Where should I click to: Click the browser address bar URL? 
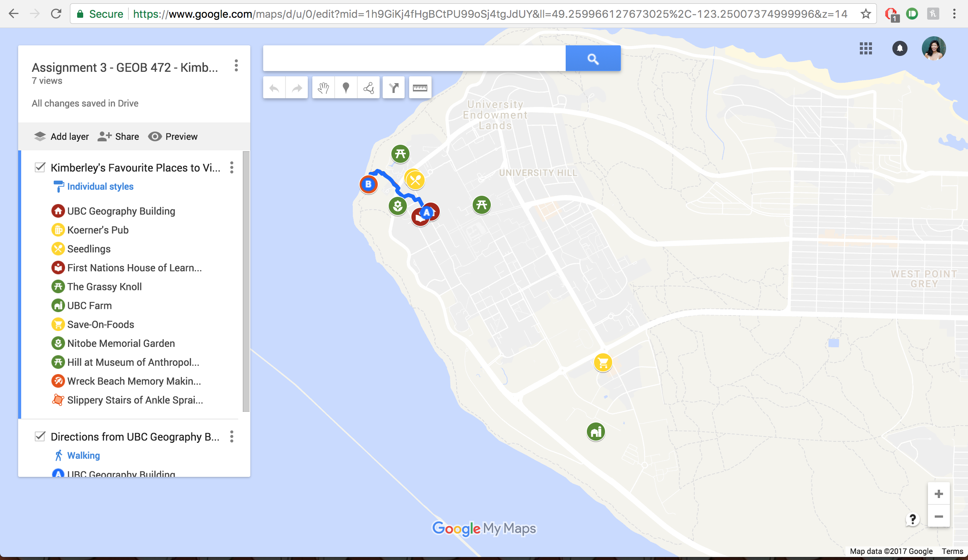click(490, 14)
